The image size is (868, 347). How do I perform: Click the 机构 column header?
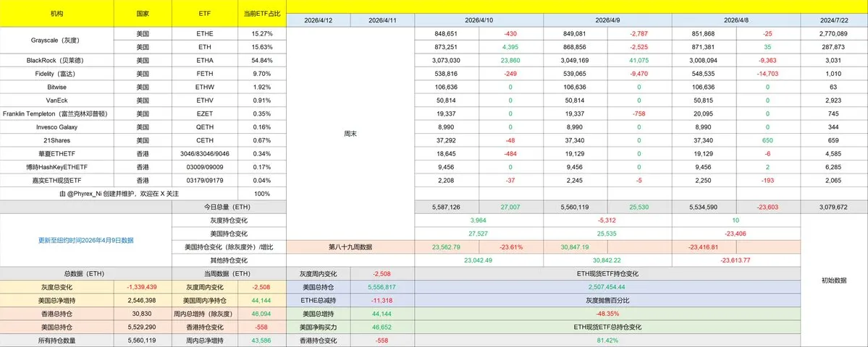coord(56,14)
